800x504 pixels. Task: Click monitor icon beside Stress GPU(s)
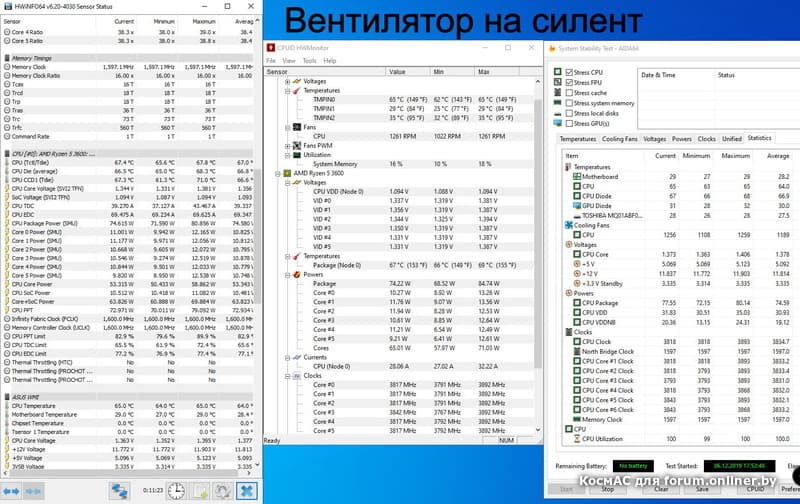tap(558, 123)
